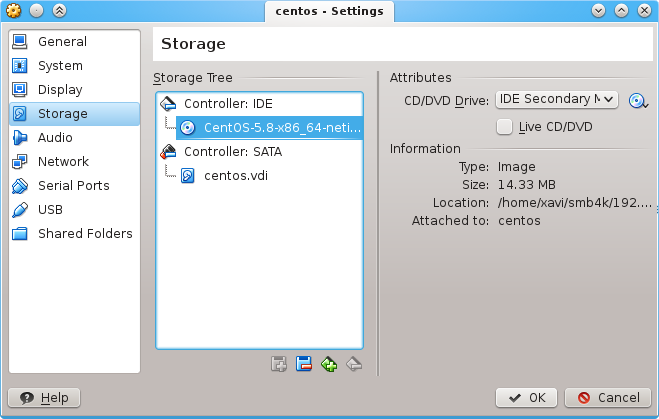
Task: Open the virtual CD/DVD disk chooser icon
Action: 638,101
